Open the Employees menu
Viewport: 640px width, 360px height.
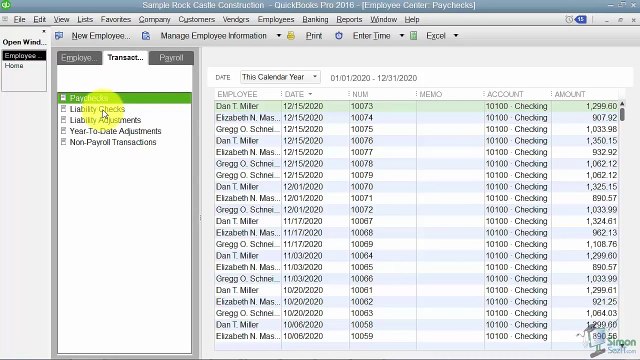click(x=276, y=20)
